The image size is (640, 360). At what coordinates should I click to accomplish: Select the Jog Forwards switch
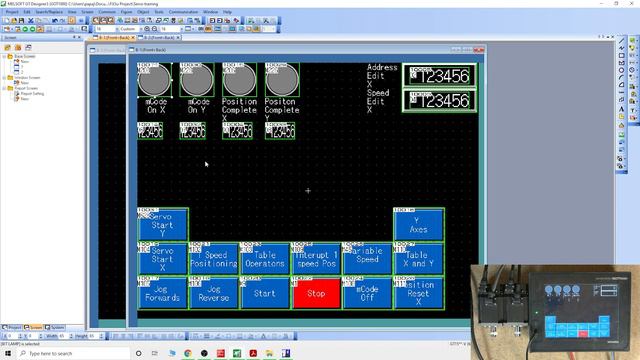tap(162, 293)
